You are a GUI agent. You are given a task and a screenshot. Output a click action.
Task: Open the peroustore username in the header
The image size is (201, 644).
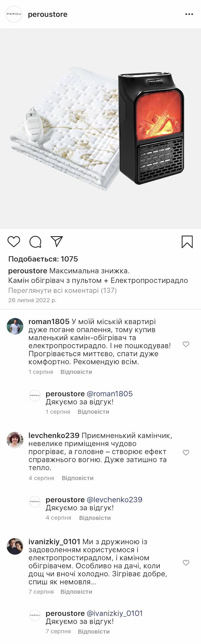click(x=47, y=14)
